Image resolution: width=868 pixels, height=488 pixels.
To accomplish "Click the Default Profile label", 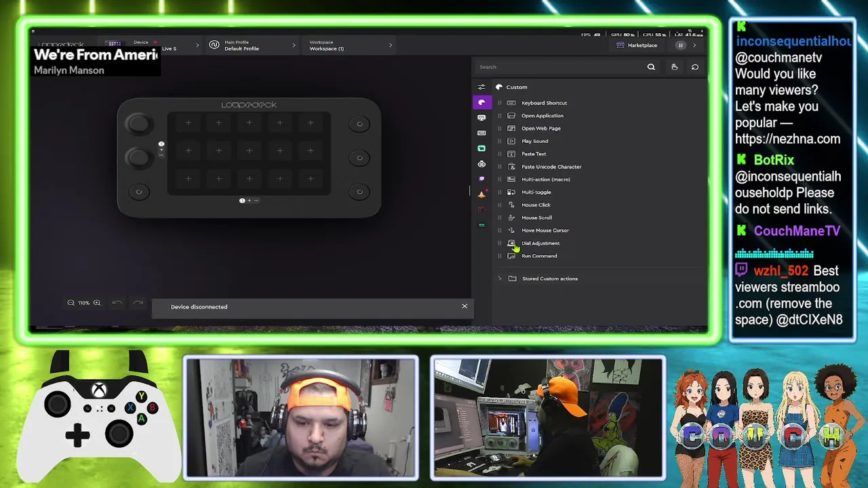I will tap(242, 49).
